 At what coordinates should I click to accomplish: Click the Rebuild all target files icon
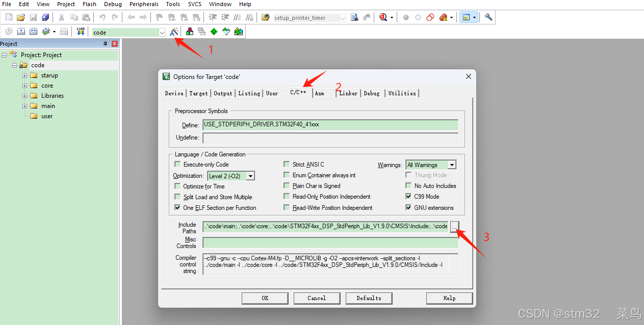coord(33,32)
